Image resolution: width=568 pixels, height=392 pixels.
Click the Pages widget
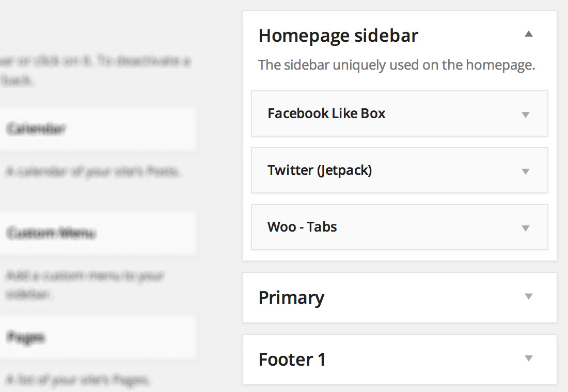pos(98,337)
